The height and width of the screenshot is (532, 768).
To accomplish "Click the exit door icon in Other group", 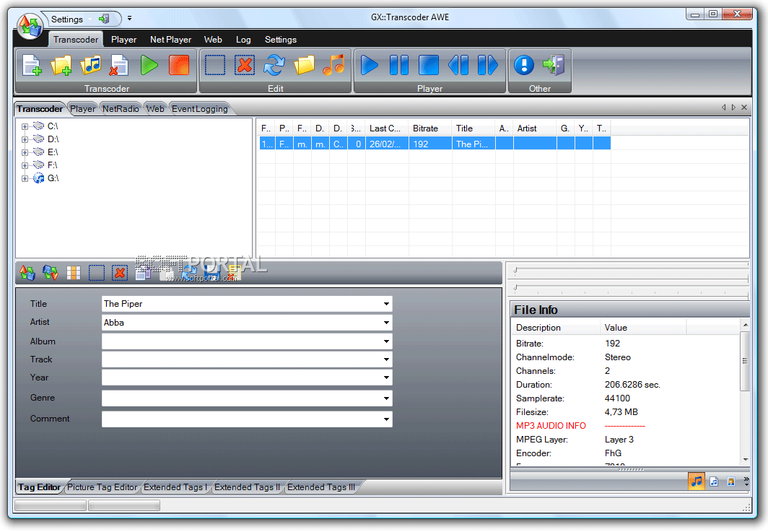I will pyautogui.click(x=554, y=65).
